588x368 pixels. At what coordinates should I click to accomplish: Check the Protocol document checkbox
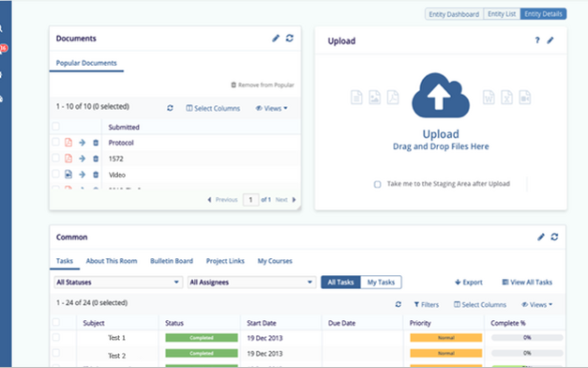(x=56, y=142)
